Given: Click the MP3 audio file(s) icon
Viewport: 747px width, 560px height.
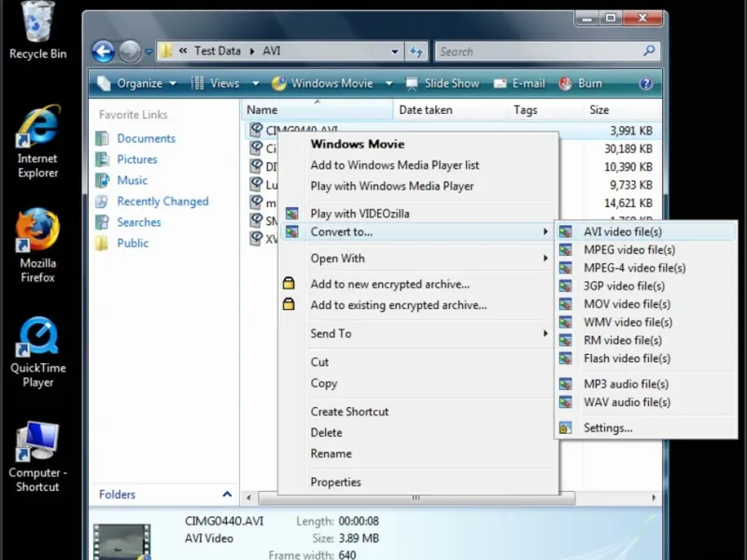Looking at the screenshot, I should 565,385.
